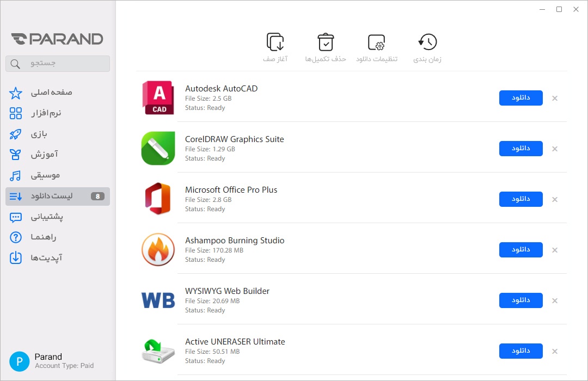The height and width of the screenshot is (381, 588).
Task: Remove Active UNERASER Ultimate from the list
Action: pos(555,352)
